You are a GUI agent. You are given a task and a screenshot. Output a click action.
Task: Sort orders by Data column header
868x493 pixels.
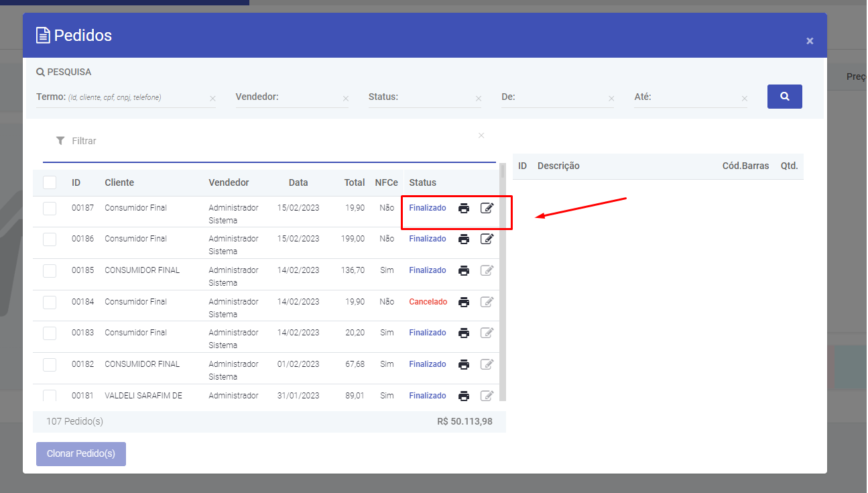coord(298,182)
